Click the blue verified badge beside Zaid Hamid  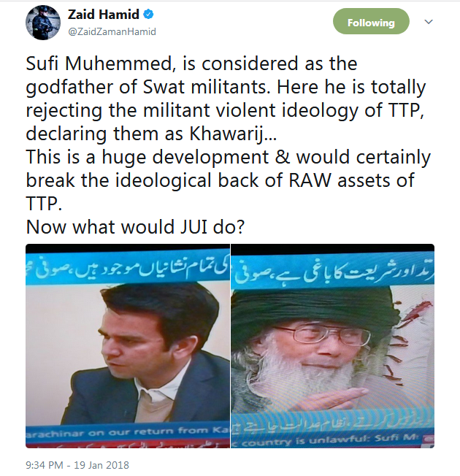pyautogui.click(x=148, y=15)
